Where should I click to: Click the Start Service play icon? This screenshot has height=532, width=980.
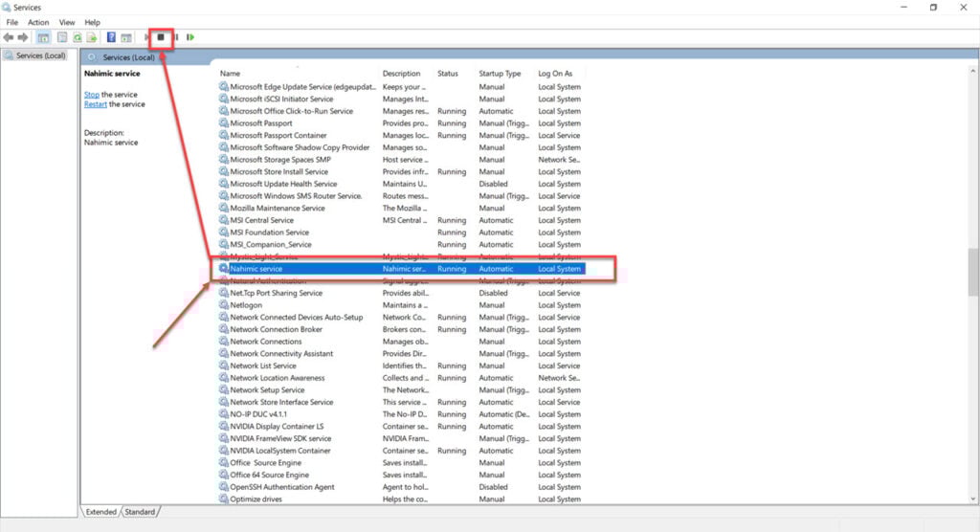coord(146,37)
